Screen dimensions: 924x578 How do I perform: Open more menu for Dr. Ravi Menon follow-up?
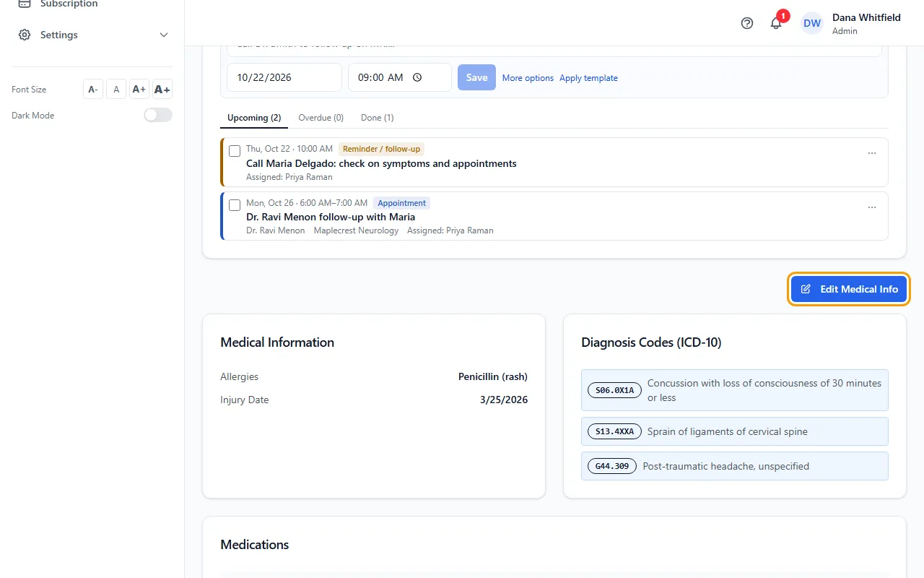872,207
